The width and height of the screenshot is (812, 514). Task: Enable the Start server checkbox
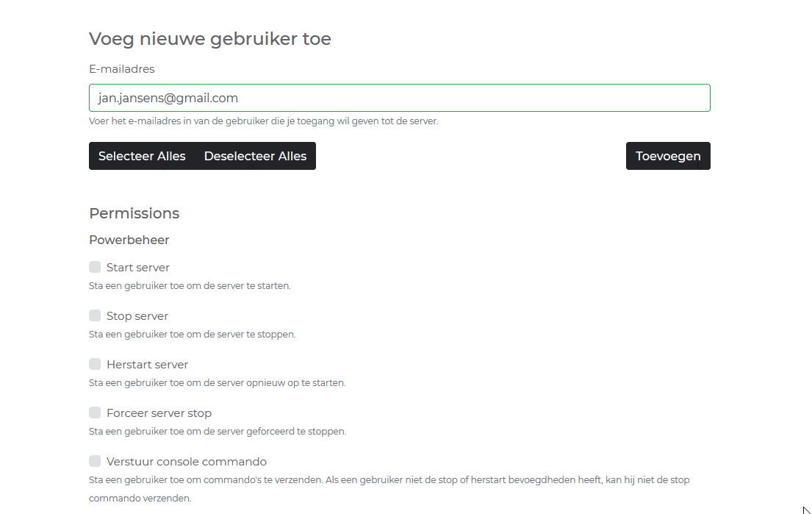(95, 267)
